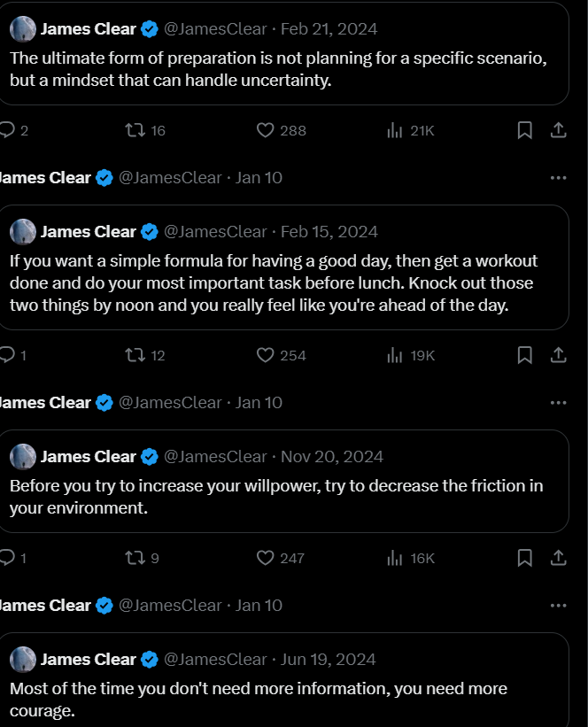Like the Feb 21 preparation mindset tweet
Screen dimensions: 588x727
click(266, 130)
